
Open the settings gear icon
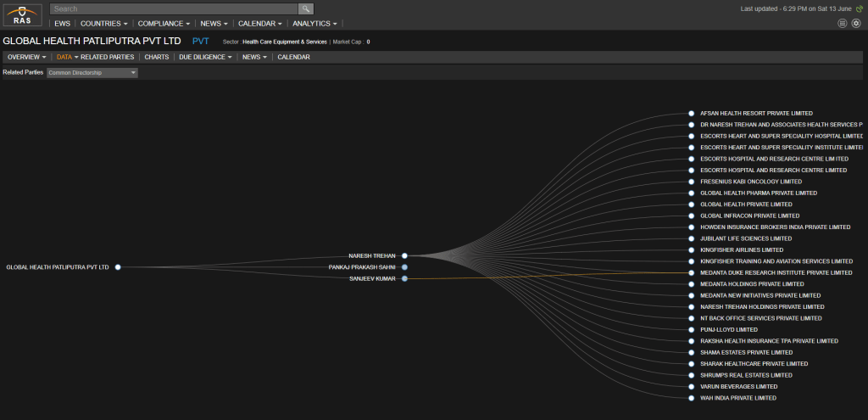point(855,23)
